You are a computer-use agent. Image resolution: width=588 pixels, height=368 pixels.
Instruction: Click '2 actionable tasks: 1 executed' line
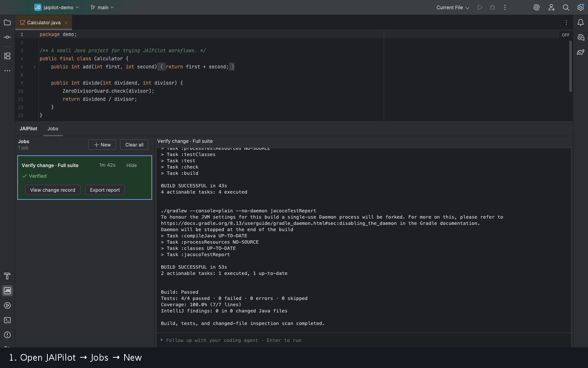coord(224,273)
